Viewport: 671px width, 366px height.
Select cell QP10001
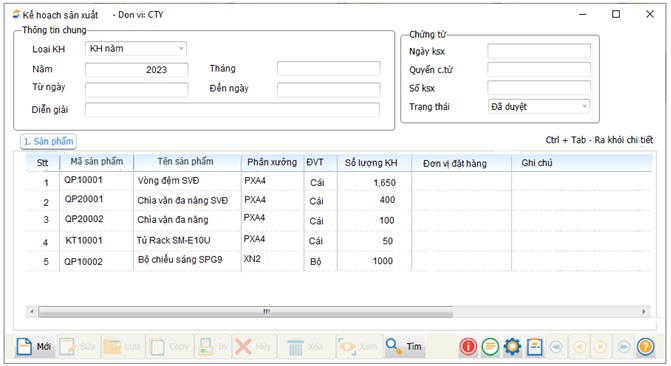coord(84,180)
